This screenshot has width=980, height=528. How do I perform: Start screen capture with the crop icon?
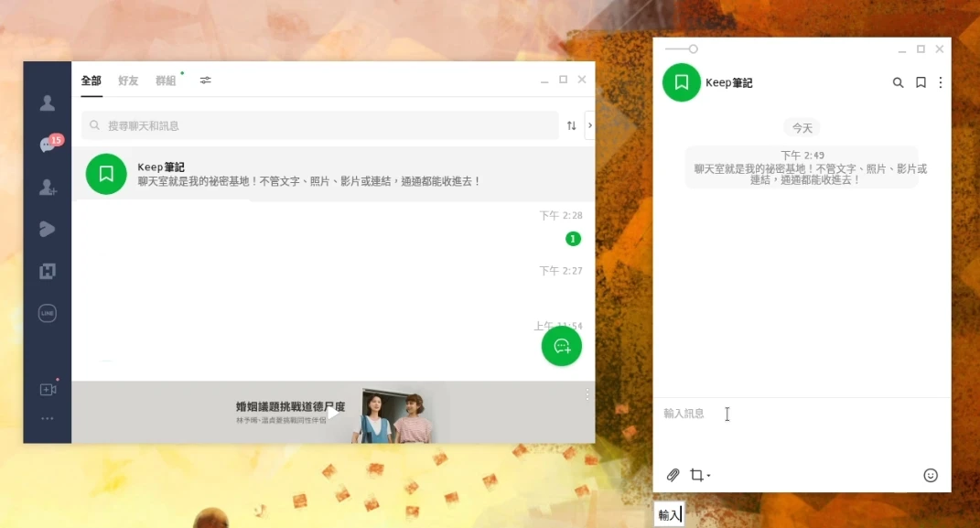(696, 475)
